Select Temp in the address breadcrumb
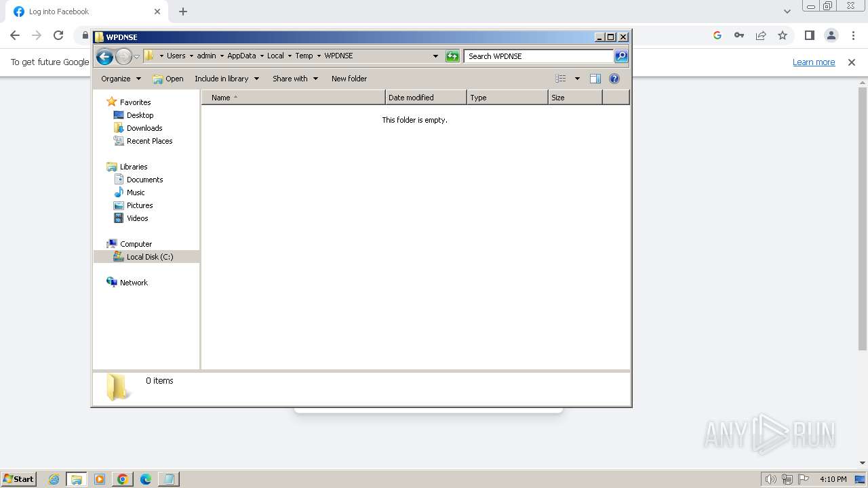The width and height of the screenshot is (868, 488). [304, 56]
